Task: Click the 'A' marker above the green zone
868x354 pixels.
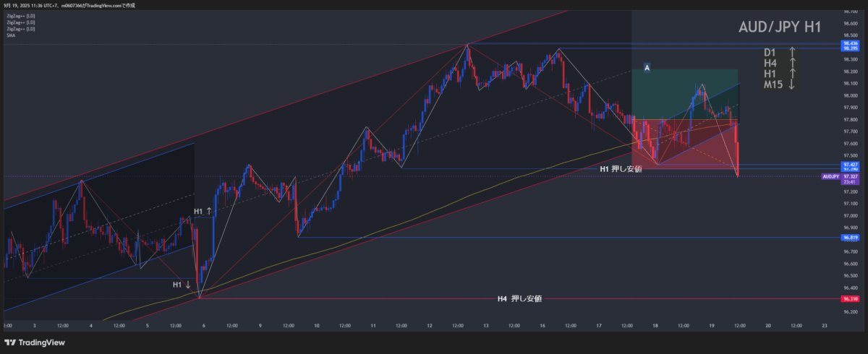Action: click(x=647, y=68)
